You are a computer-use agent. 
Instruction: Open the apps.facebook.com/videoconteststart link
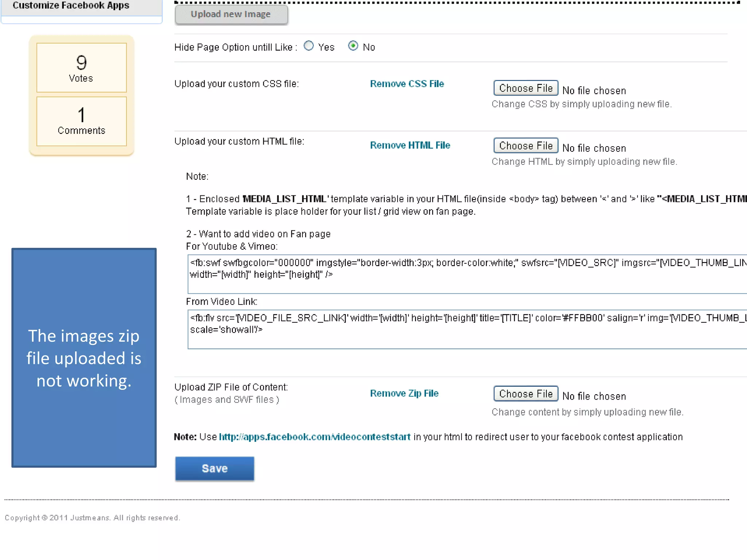coord(315,437)
